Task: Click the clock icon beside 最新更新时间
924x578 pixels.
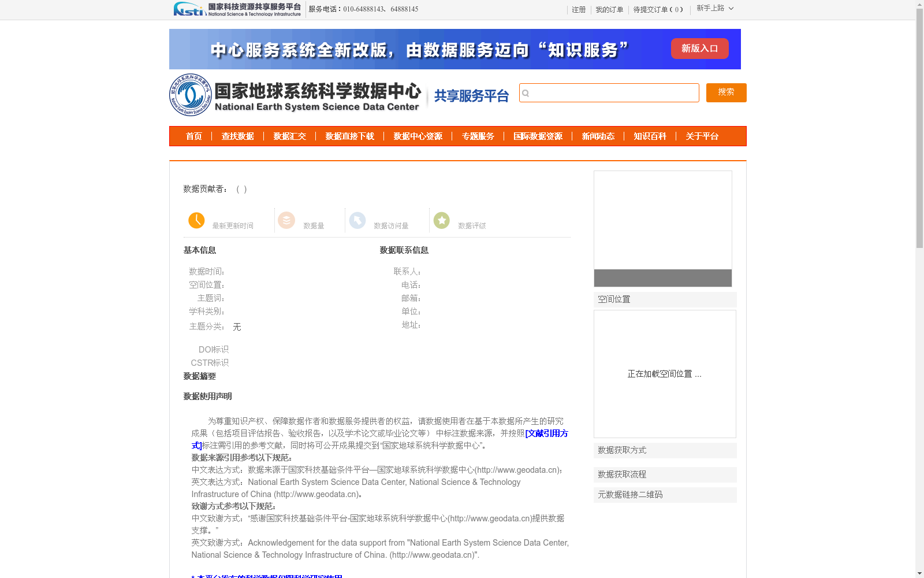Action: coord(196,220)
